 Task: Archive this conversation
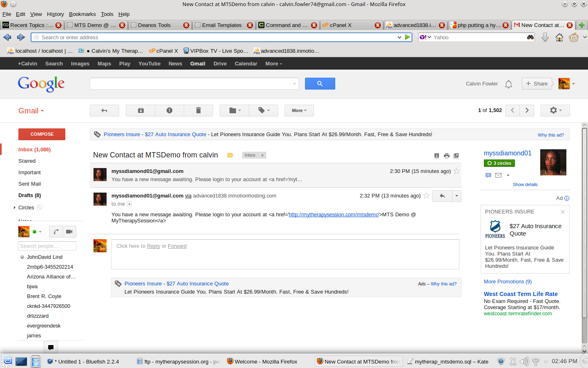140,110
